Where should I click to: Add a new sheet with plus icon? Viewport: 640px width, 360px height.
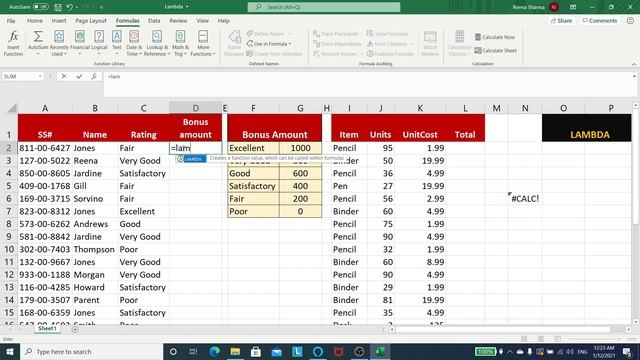coord(75,329)
